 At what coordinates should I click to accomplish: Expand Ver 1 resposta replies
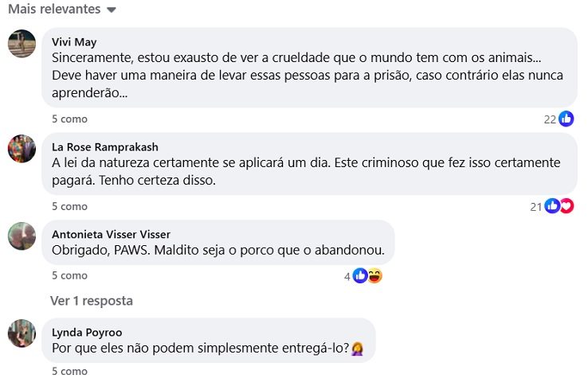pyautogui.click(x=92, y=301)
